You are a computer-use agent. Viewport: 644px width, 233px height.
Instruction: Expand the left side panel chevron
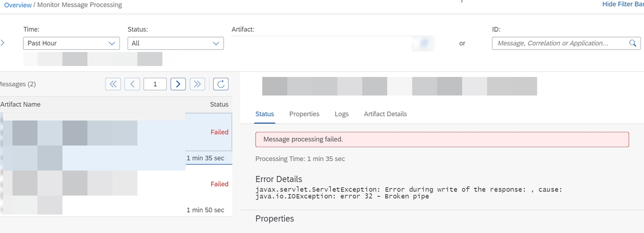(x=3, y=43)
